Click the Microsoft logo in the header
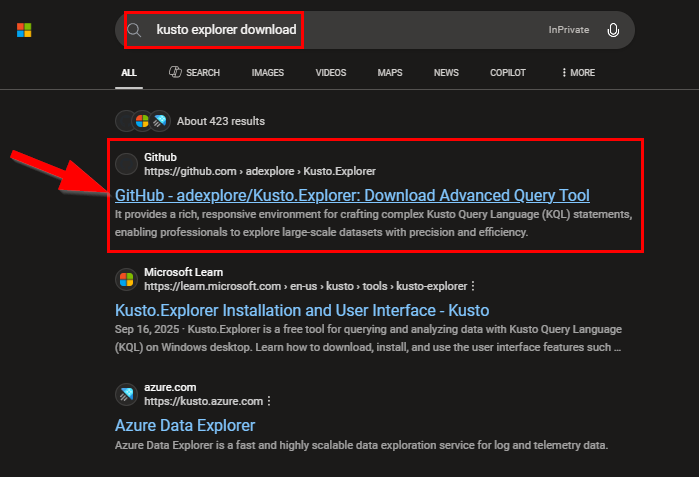699x477 pixels. click(24, 30)
